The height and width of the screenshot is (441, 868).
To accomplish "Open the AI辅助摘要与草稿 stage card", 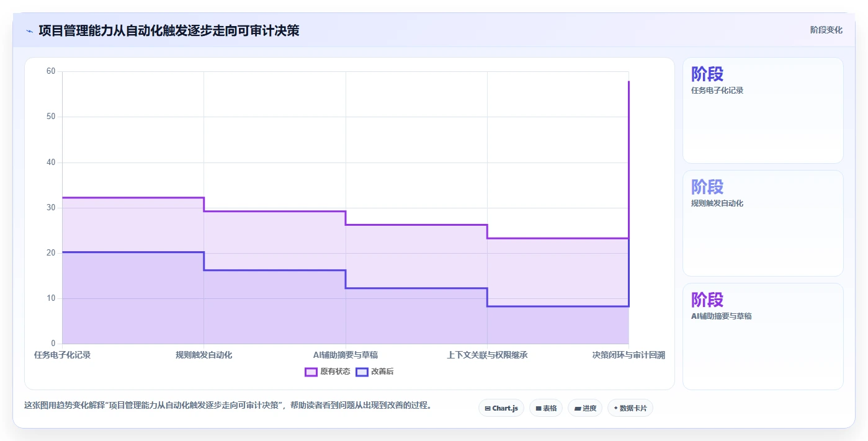I will [763, 336].
